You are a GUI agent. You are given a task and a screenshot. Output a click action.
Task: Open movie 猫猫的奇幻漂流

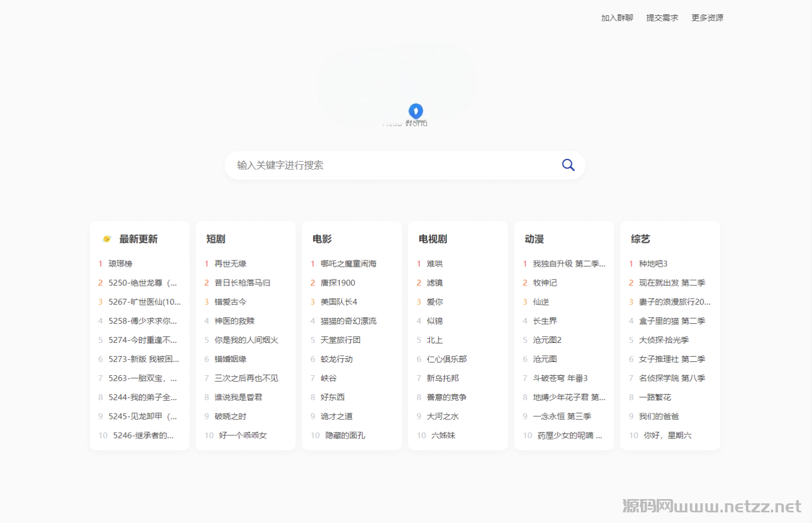point(349,321)
